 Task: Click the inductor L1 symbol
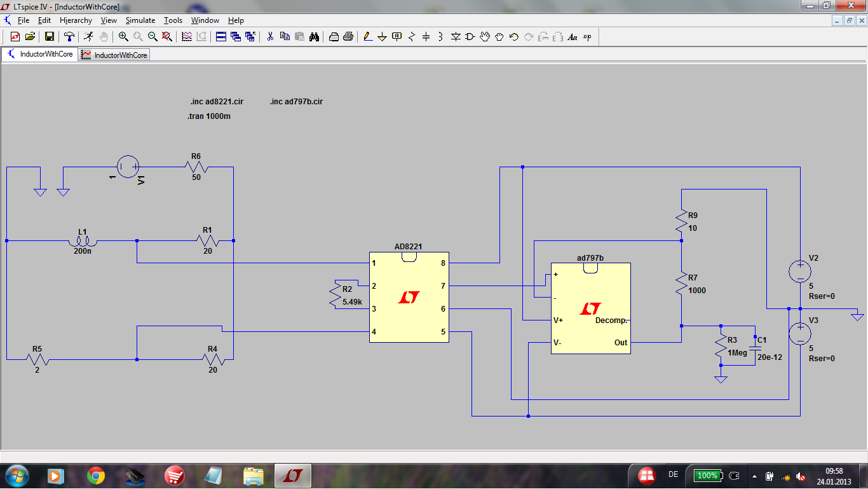coord(83,241)
